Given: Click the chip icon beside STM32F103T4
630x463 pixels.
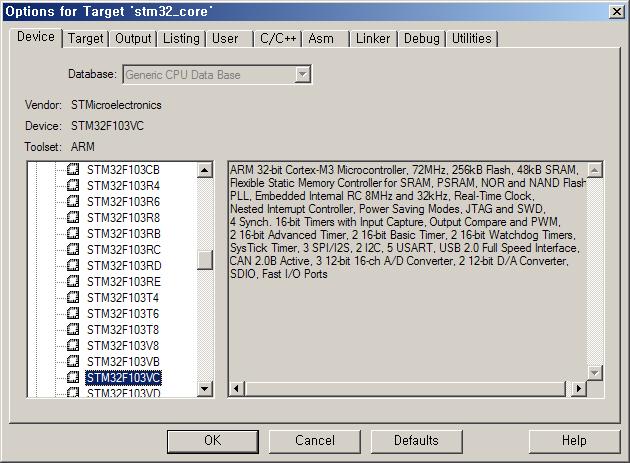Looking at the screenshot, I should tap(73, 297).
